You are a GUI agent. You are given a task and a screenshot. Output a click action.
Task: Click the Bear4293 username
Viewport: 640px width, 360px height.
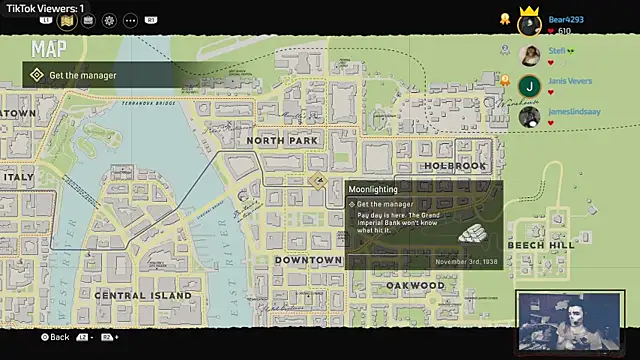[566, 20]
